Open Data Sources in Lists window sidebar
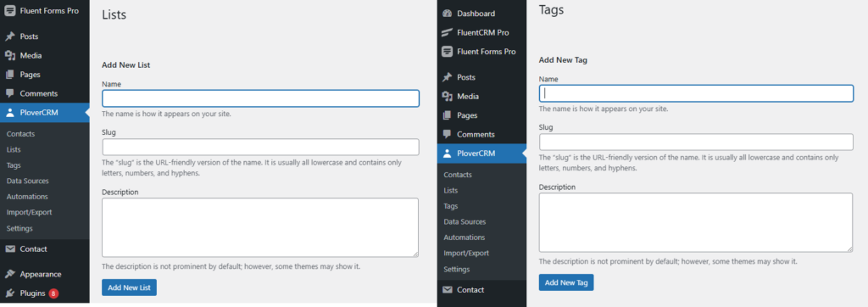Viewport: 868px width, 307px height. click(28, 181)
